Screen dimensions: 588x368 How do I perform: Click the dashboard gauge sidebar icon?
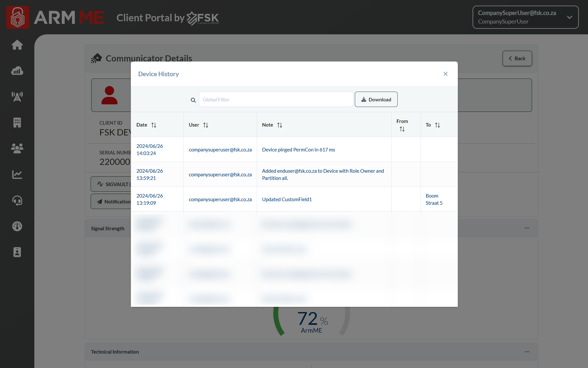17,226
